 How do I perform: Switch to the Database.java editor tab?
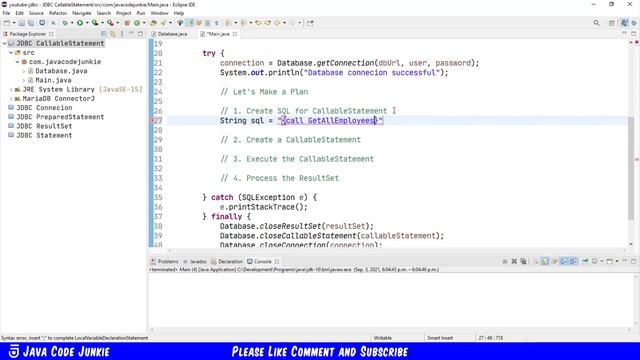pos(169,34)
